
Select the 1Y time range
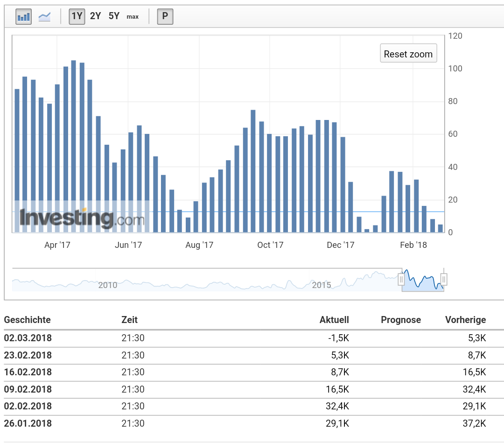(x=77, y=16)
